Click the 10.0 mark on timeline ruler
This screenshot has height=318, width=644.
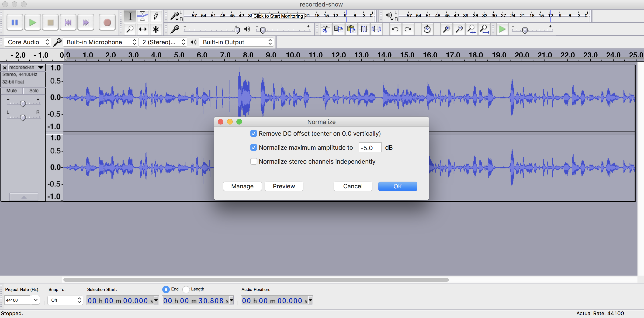293,55
